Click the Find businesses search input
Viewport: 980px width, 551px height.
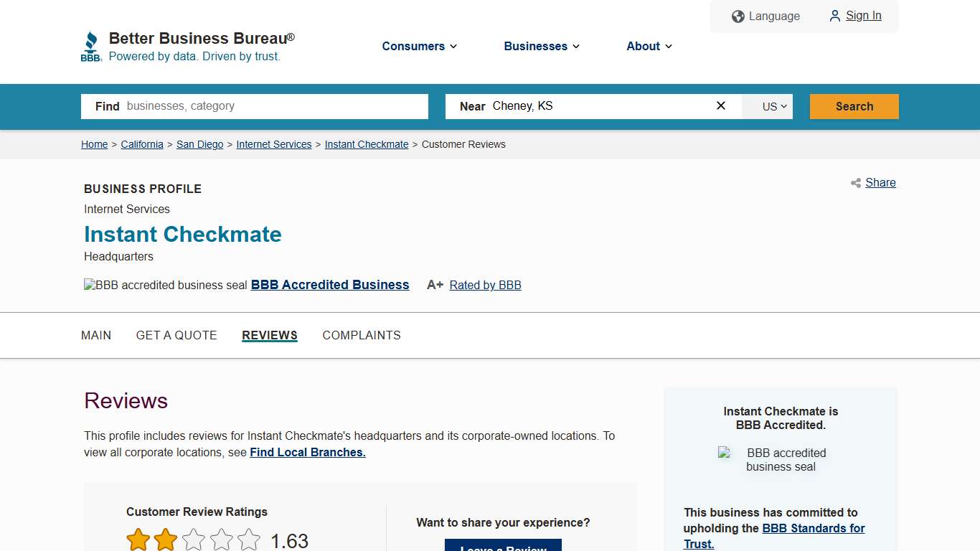273,105
